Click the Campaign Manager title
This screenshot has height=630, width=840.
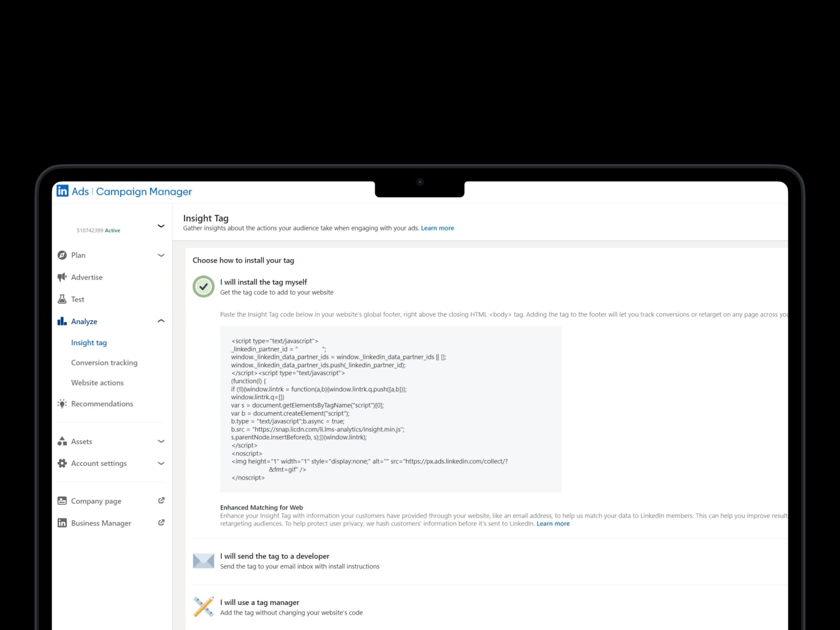click(144, 191)
